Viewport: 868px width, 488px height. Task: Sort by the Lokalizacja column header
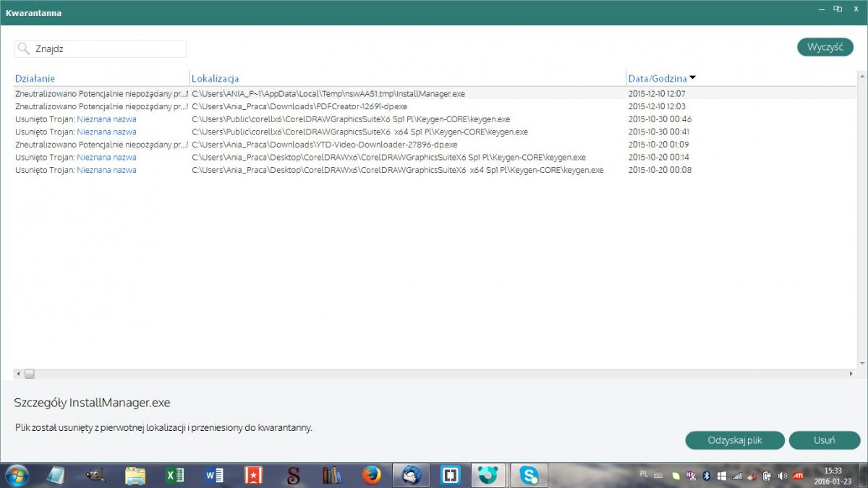pyautogui.click(x=215, y=78)
